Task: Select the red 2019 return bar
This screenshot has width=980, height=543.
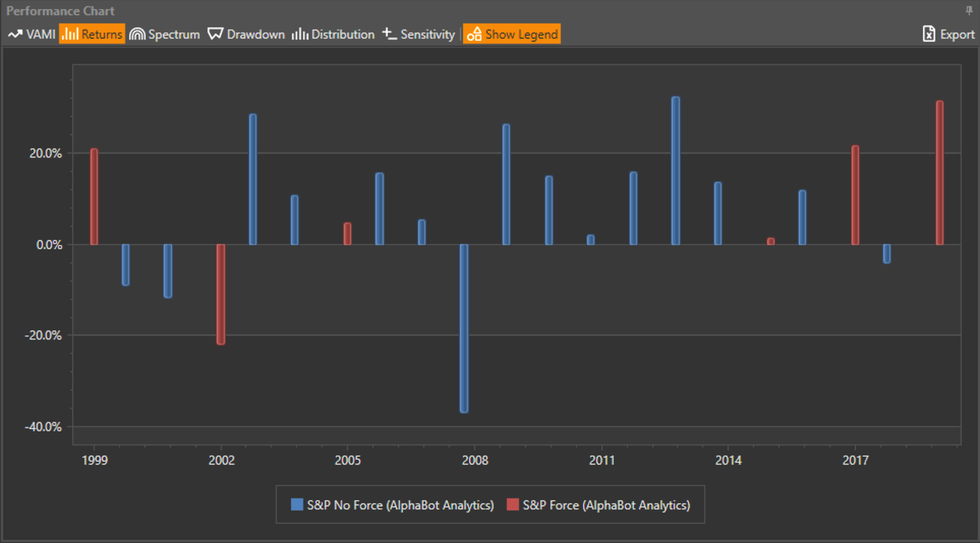Action: 940,173
